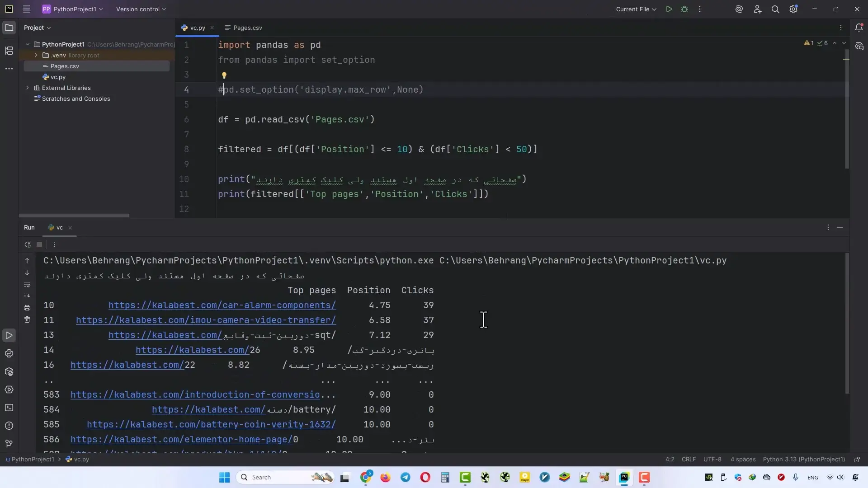This screenshot has width=868, height=488.
Task: Open the Terminal tool window
Action: pyautogui.click(x=9, y=408)
